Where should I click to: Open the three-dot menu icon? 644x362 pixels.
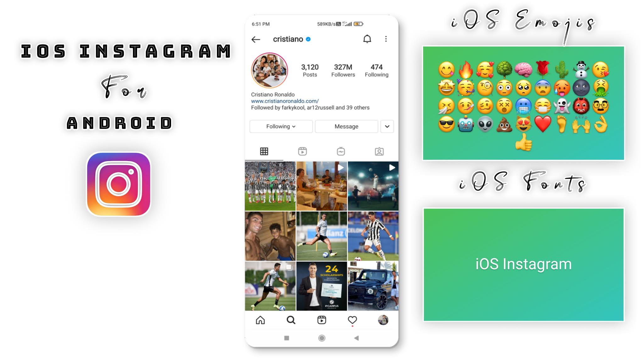(386, 39)
